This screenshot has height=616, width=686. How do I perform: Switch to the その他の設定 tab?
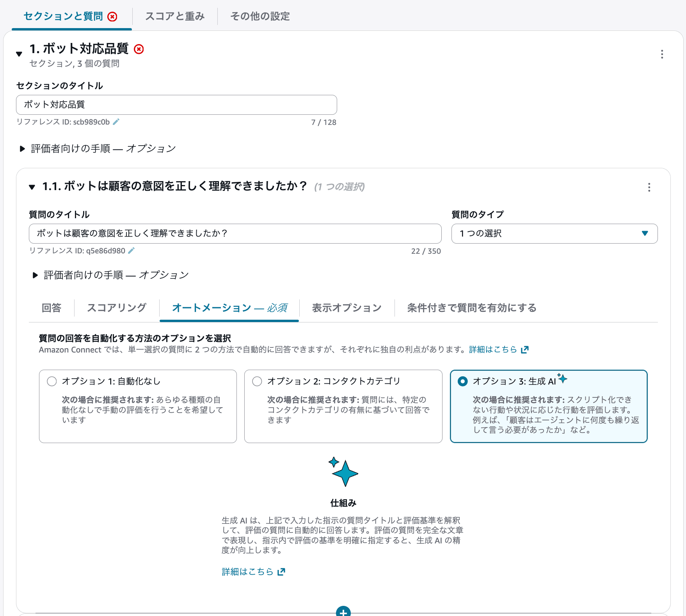pos(260,16)
